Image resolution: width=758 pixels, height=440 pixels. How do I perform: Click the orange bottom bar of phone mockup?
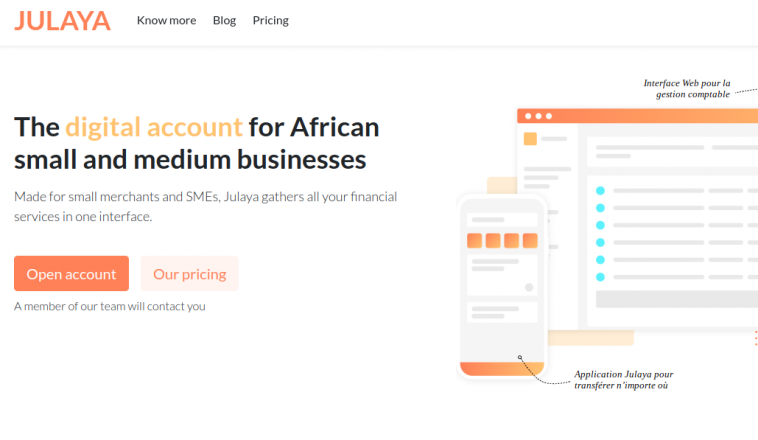pyautogui.click(x=501, y=368)
